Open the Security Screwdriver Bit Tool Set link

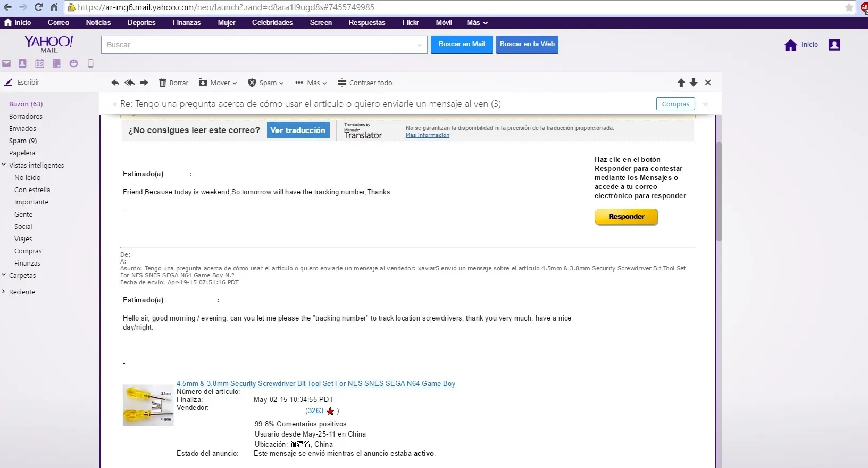click(x=316, y=383)
